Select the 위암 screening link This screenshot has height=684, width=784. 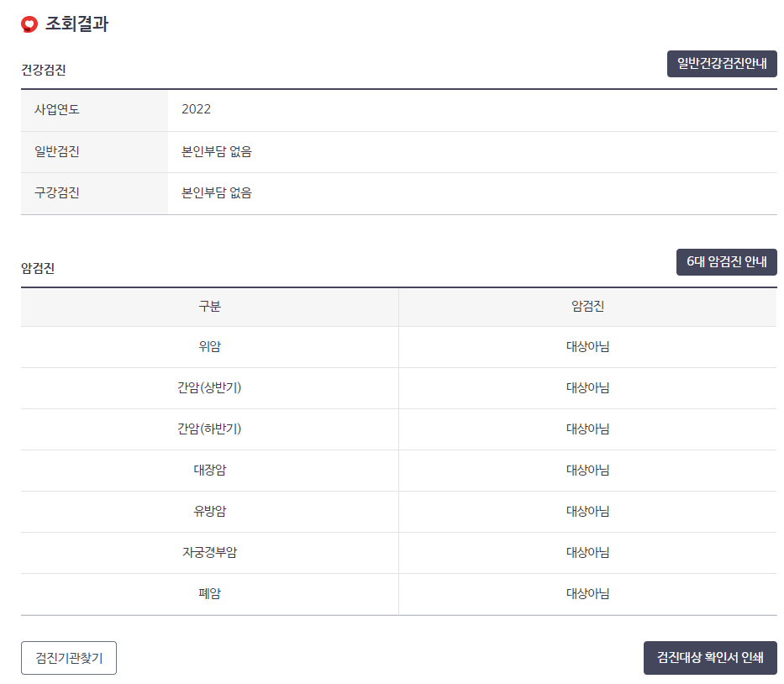(208, 346)
